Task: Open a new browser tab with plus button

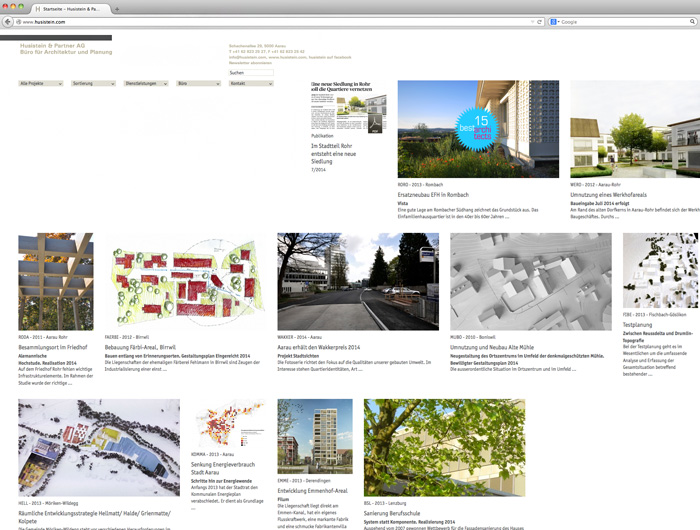Action: click(x=117, y=8)
